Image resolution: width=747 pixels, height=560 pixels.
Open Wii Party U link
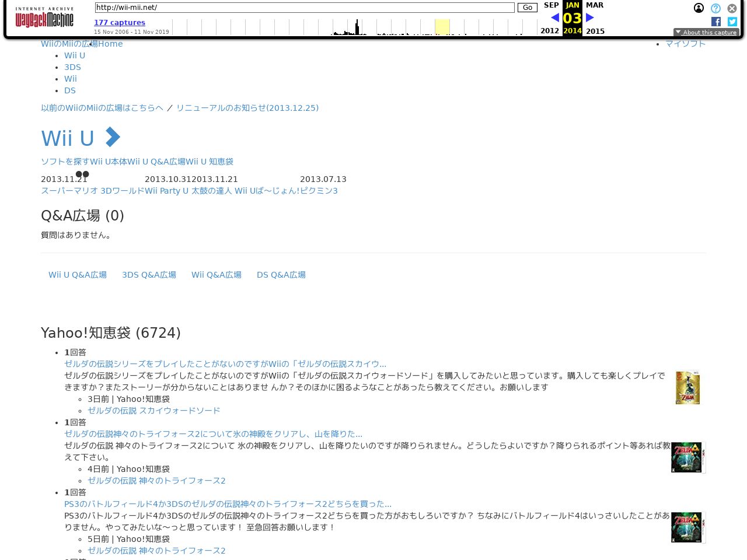click(x=167, y=191)
